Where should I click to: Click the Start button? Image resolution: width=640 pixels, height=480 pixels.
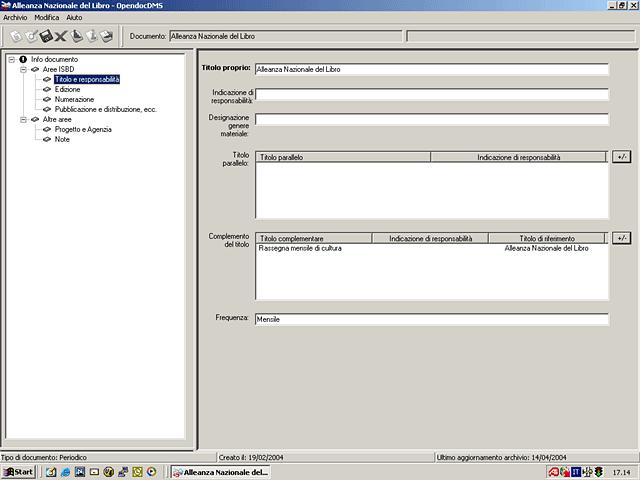(18, 472)
